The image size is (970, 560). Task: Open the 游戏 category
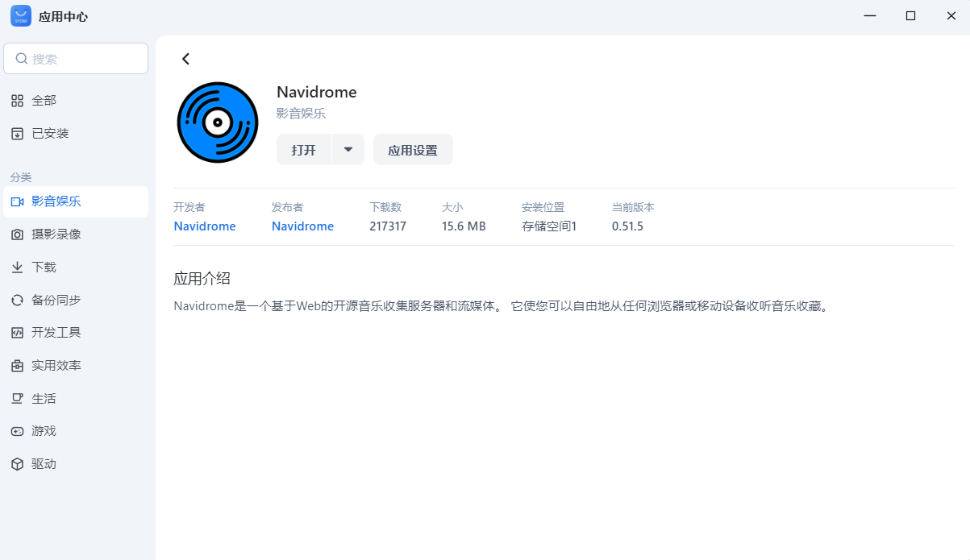[76, 431]
